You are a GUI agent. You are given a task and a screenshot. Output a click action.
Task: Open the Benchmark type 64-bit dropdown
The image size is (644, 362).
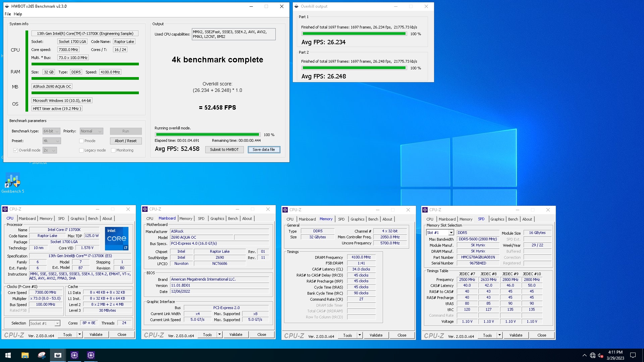51,131
